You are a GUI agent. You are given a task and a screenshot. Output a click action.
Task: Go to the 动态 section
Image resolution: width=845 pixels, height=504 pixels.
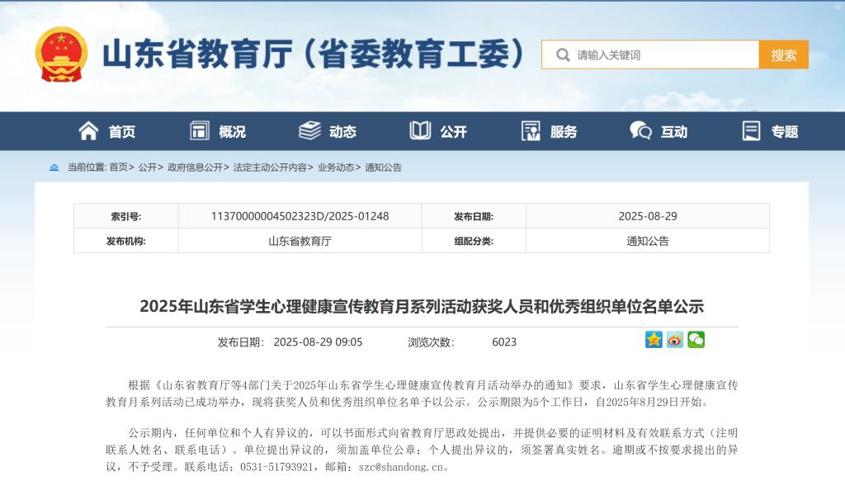coord(328,131)
